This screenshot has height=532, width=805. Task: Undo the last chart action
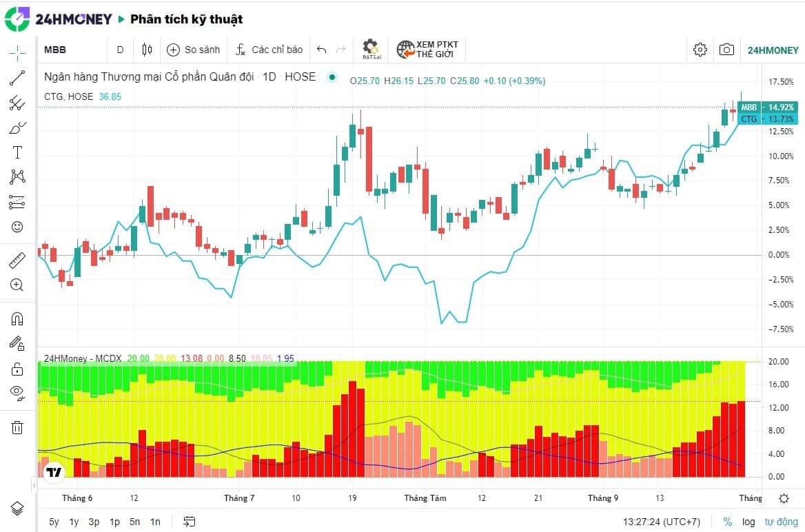tap(322, 50)
